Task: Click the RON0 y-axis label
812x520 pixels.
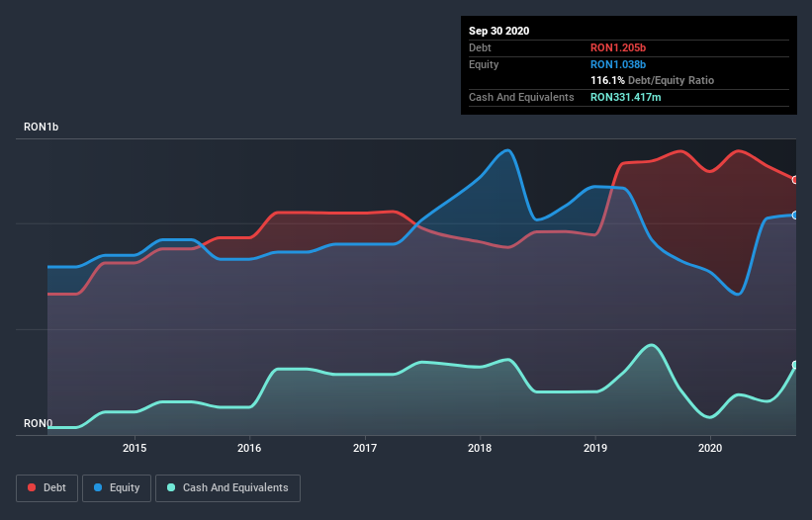Action: pos(38,423)
